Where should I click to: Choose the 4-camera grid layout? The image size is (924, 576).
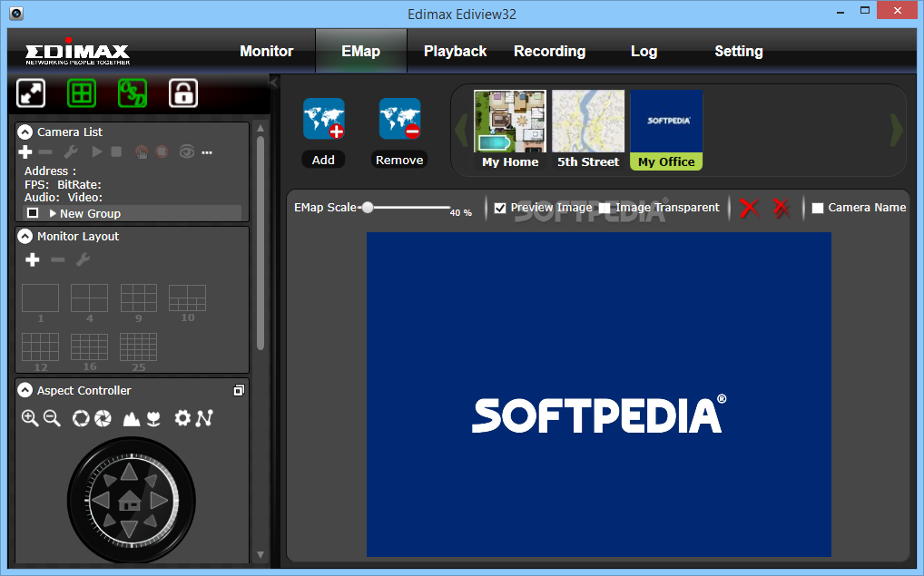tap(89, 298)
